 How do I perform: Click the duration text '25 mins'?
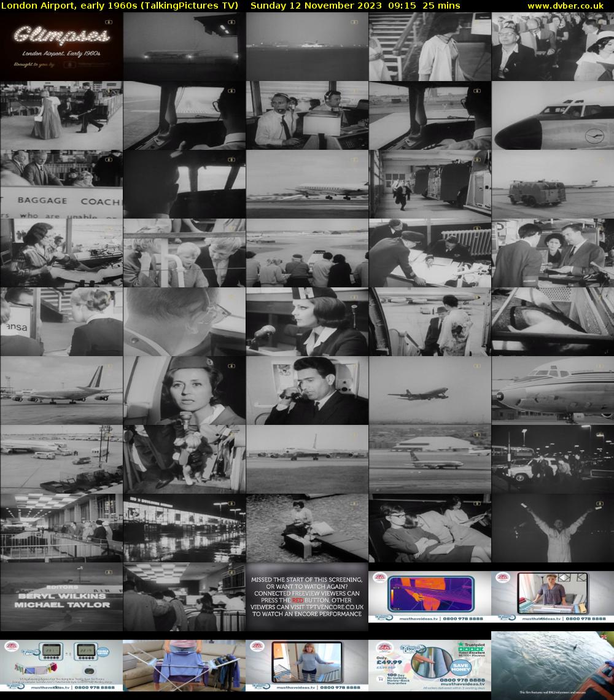pos(441,6)
